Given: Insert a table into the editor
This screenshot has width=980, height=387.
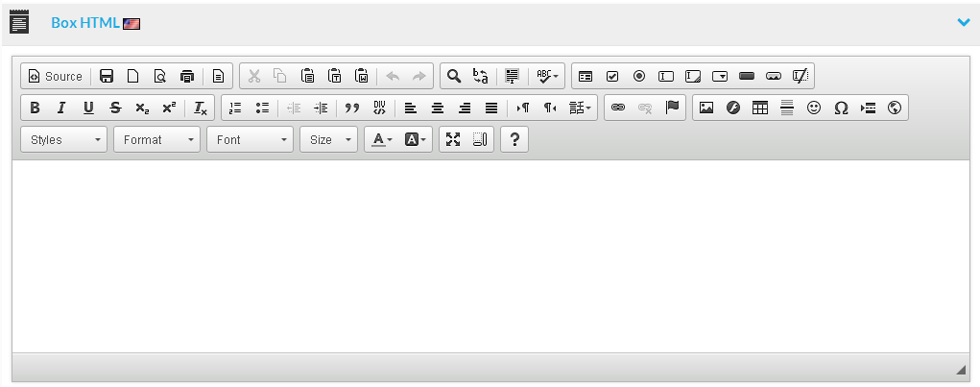Looking at the screenshot, I should click(x=760, y=108).
